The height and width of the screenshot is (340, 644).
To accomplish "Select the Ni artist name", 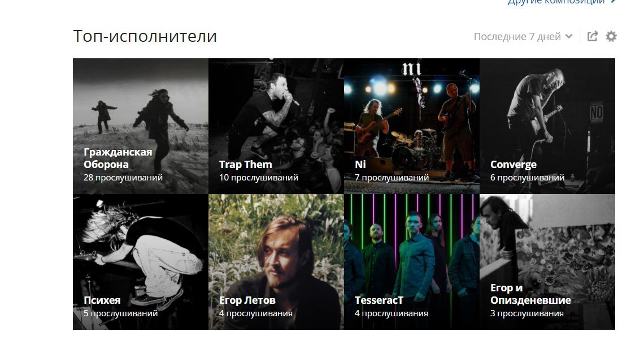I will [x=360, y=165].
